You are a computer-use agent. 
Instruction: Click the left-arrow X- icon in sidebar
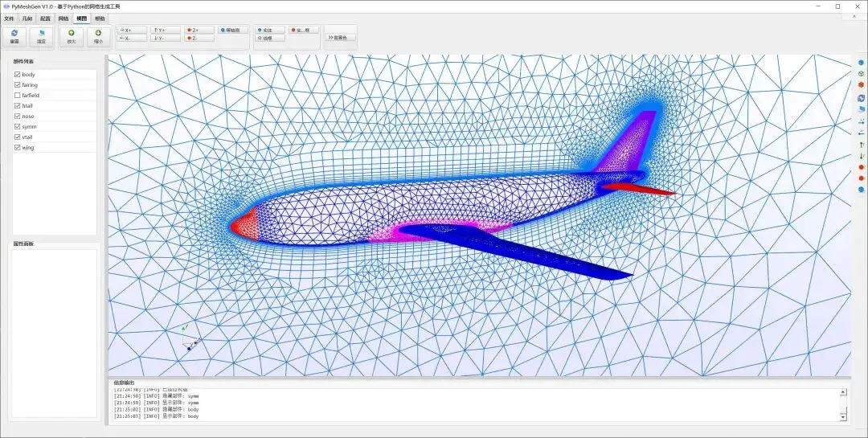(x=861, y=133)
